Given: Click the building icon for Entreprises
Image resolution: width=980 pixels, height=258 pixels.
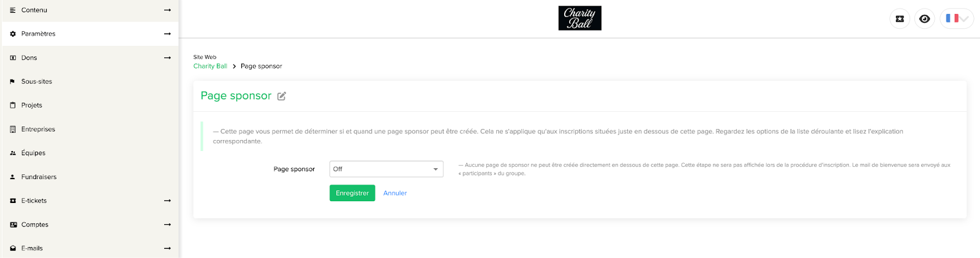Looking at the screenshot, I should click(x=13, y=130).
